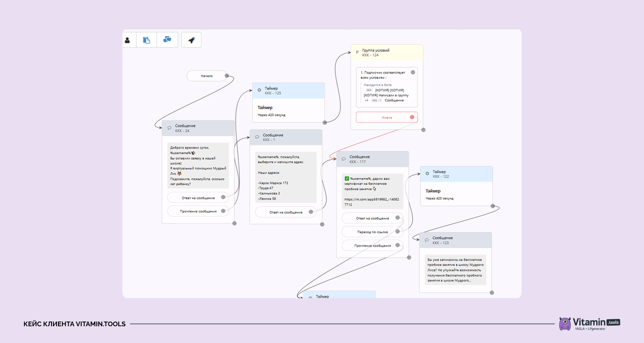This screenshot has width=644, height=343.
Task: Click the red Иначе branch button
Action: tap(387, 117)
